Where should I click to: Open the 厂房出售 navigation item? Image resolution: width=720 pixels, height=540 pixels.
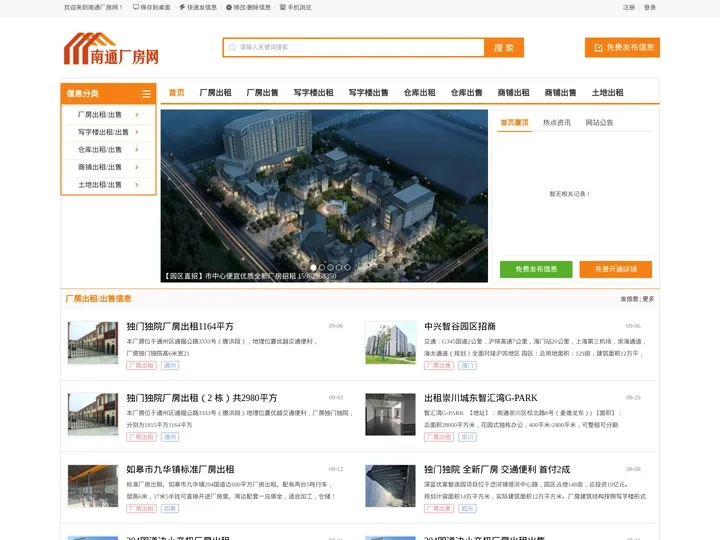click(x=262, y=93)
